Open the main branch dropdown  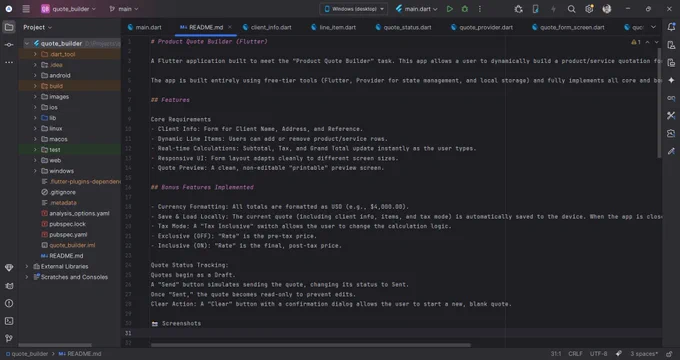pos(124,9)
